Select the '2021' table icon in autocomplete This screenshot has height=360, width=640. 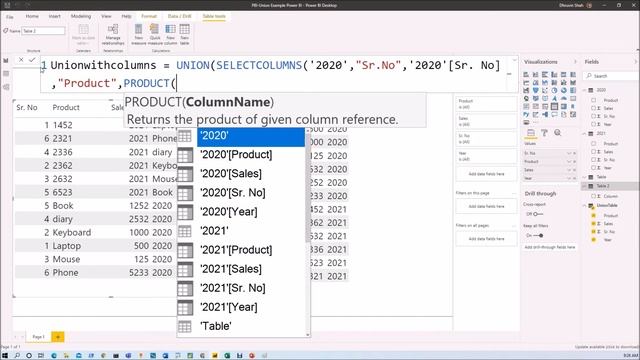coord(184,231)
